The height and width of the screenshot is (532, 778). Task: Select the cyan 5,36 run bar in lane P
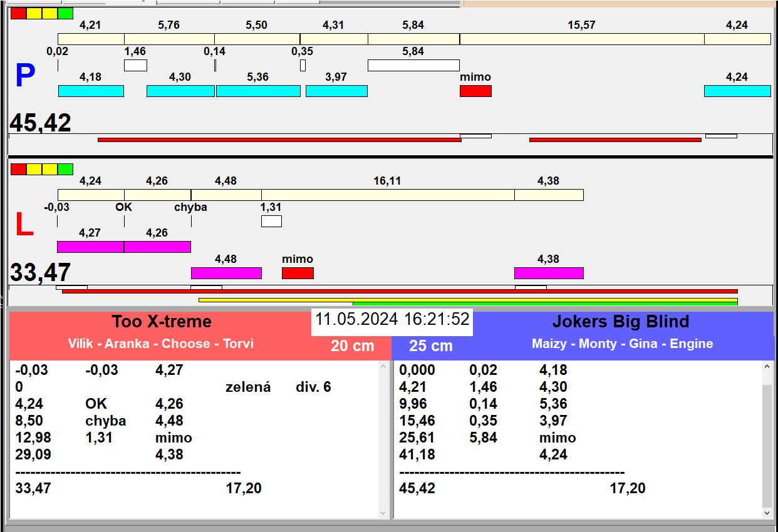(258, 91)
